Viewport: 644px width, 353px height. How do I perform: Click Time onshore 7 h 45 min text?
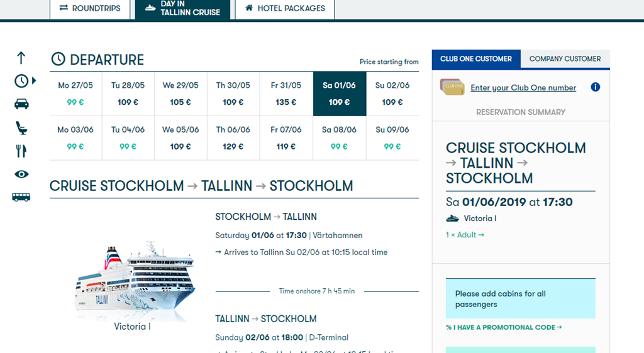[x=317, y=291]
